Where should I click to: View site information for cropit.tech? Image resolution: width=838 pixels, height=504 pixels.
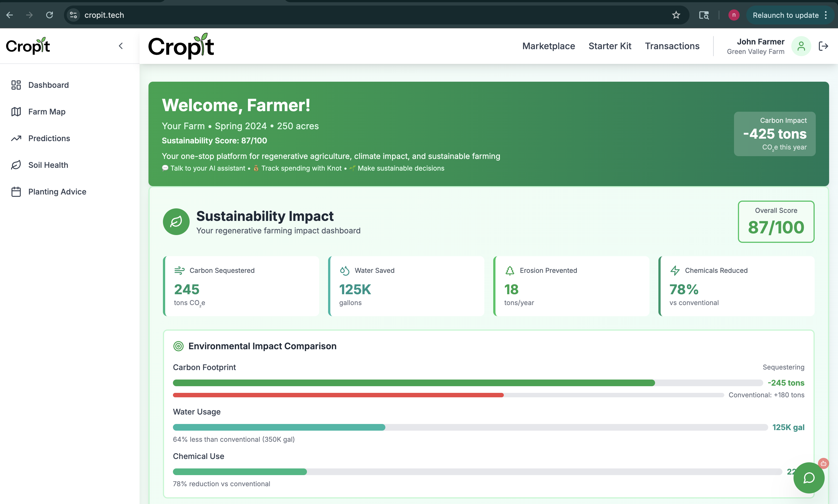[73, 15]
